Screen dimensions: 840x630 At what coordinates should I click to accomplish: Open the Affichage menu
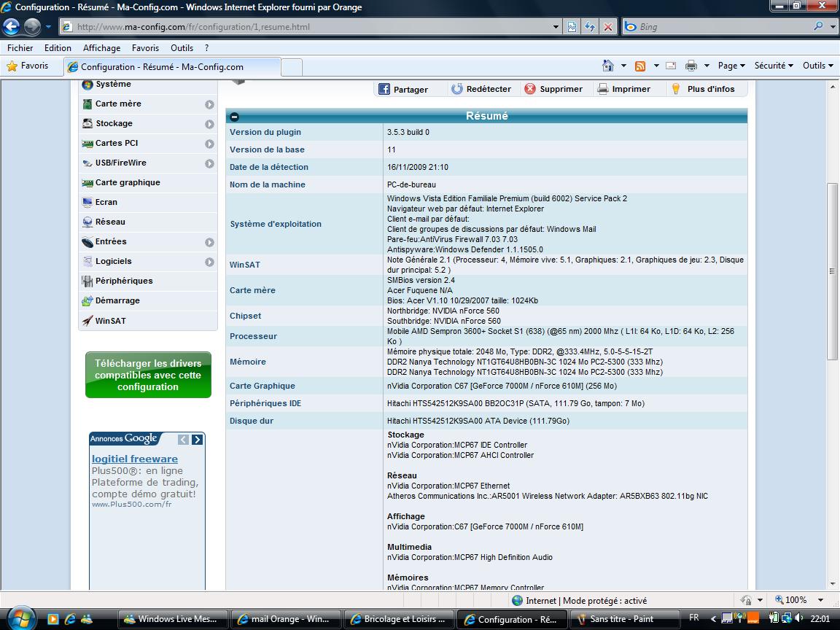102,47
